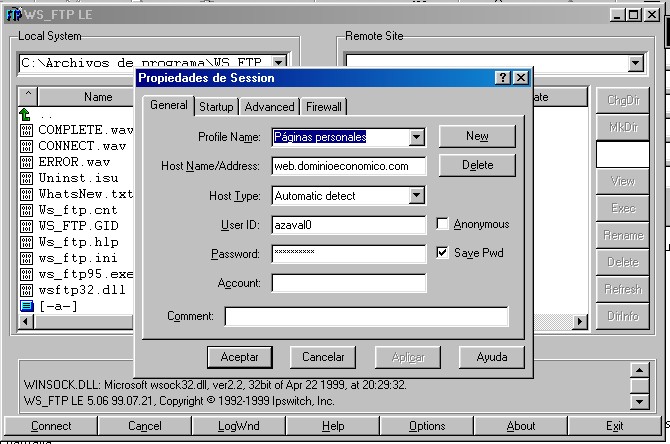Image resolution: width=670 pixels, height=444 pixels.
Task: Click the Aceptar button
Action: (240, 357)
